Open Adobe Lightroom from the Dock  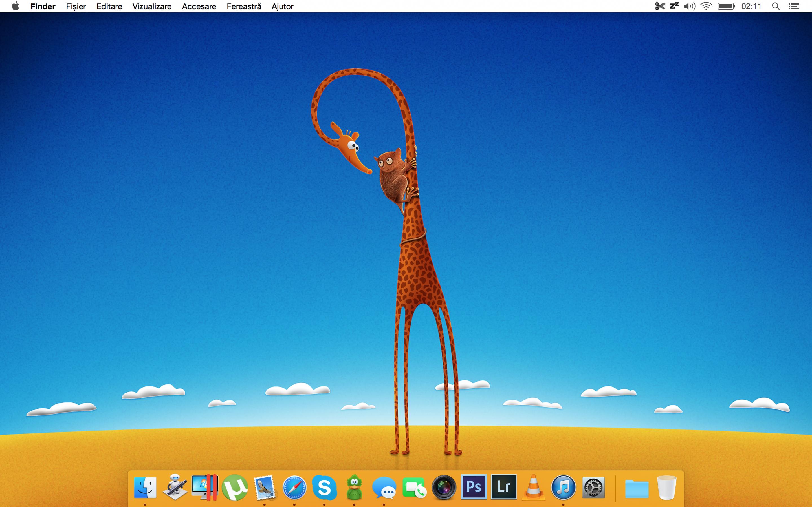503,486
